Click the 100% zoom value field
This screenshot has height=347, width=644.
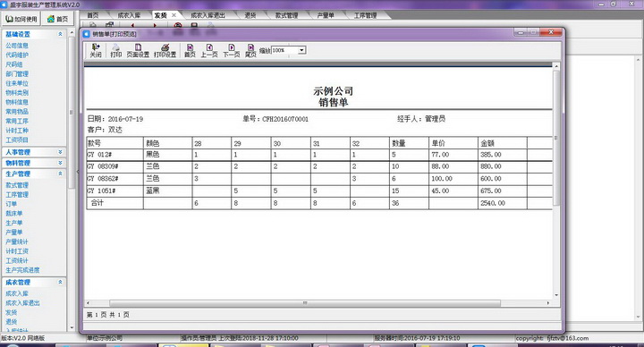(x=284, y=50)
